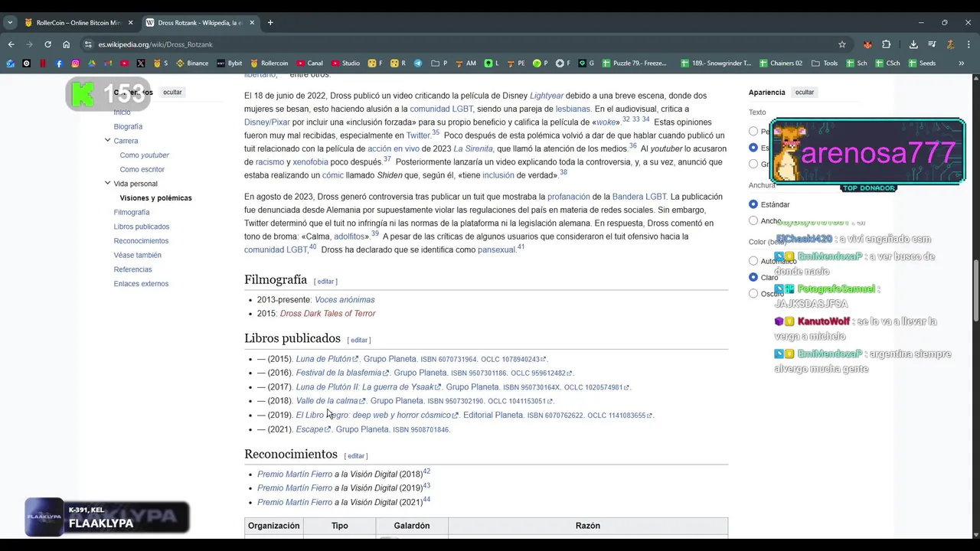Show more bookmarks with the overflow chevron
The width and height of the screenshot is (980, 551).
pyautogui.click(x=962, y=64)
